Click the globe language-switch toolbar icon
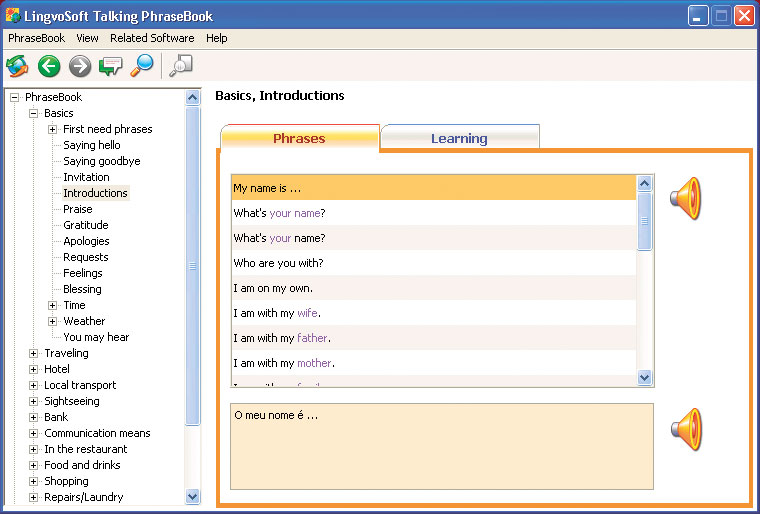 pos(17,66)
